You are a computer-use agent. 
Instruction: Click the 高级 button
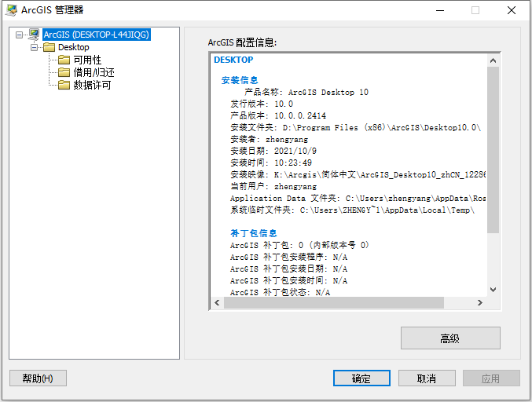pos(450,338)
